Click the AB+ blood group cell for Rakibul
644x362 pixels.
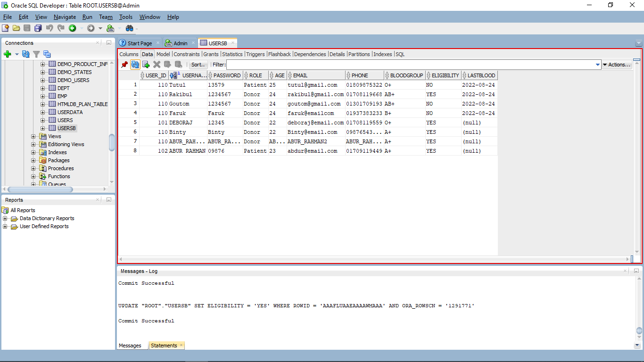pyautogui.click(x=404, y=94)
